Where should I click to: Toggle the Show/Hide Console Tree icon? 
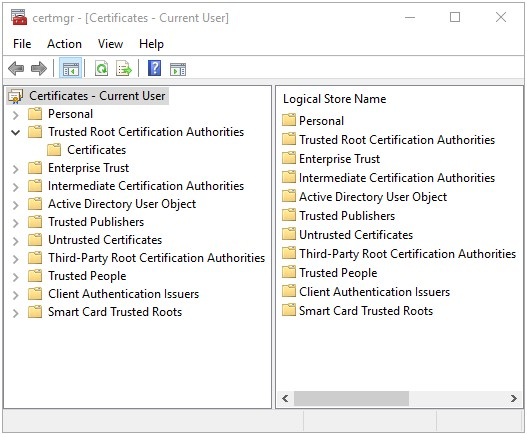pyautogui.click(x=70, y=69)
